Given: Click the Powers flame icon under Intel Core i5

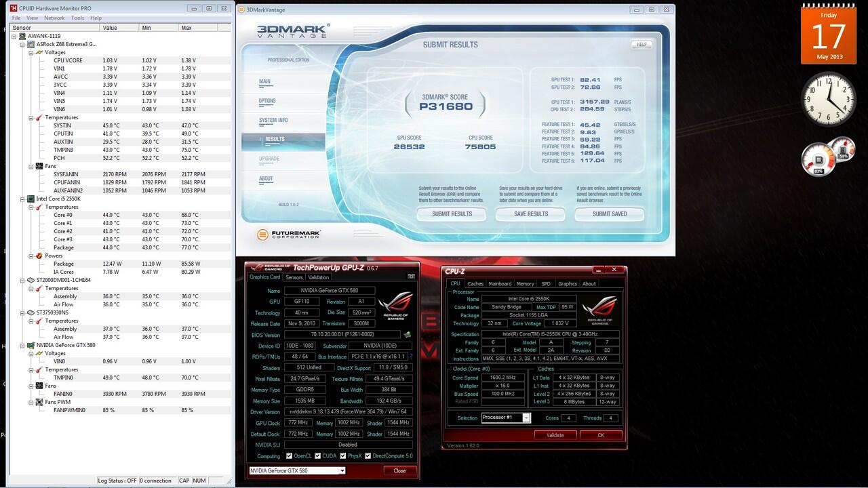Looking at the screenshot, I should 39,256.
